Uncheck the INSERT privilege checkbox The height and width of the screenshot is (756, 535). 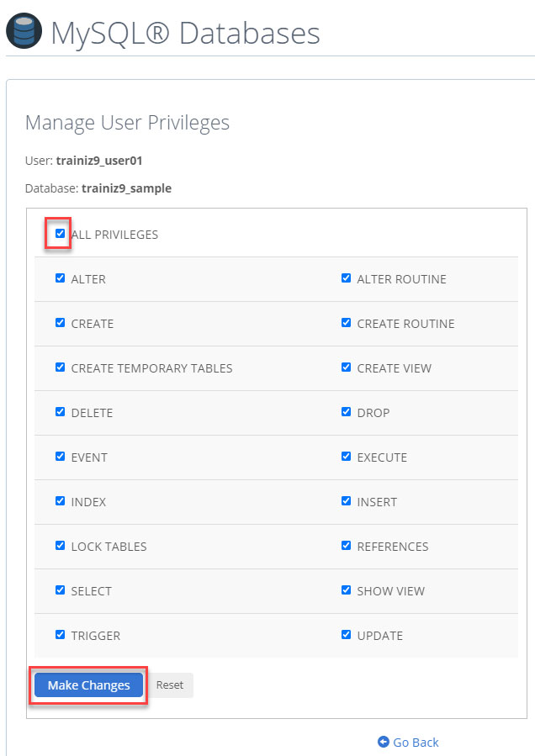click(346, 501)
